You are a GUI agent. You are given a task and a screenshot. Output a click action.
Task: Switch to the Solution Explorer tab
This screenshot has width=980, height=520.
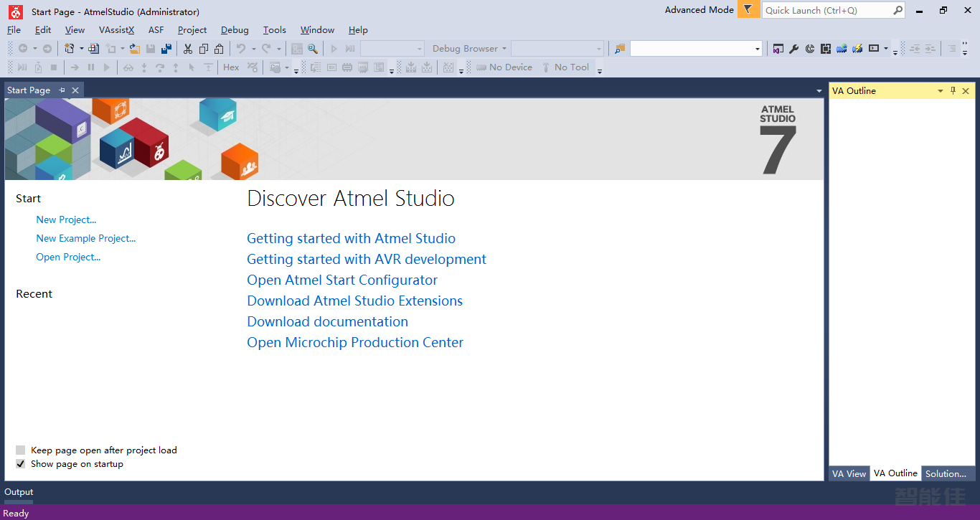click(x=946, y=473)
